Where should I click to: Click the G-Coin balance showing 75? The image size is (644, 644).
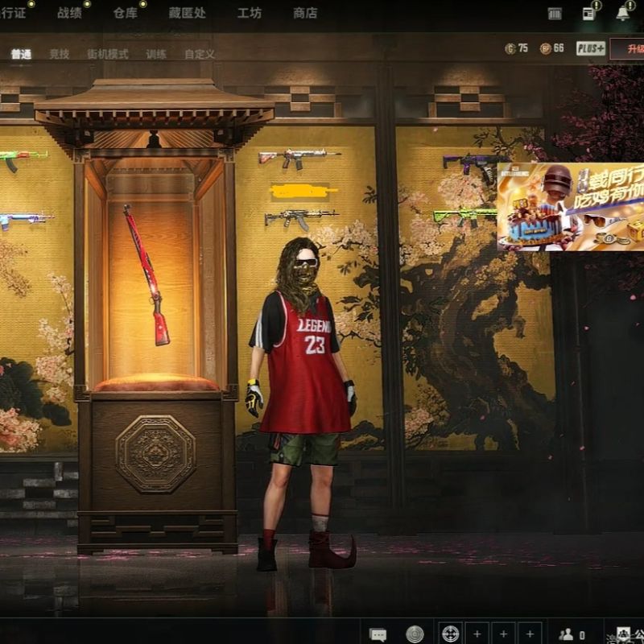click(516, 48)
